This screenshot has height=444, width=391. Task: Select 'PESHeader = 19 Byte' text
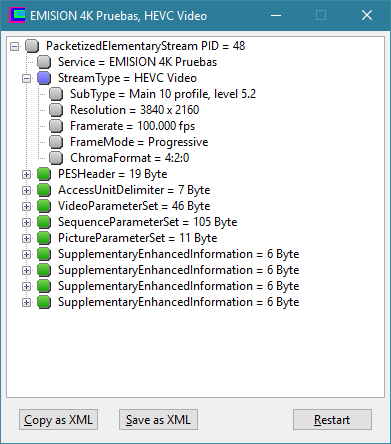113,174
